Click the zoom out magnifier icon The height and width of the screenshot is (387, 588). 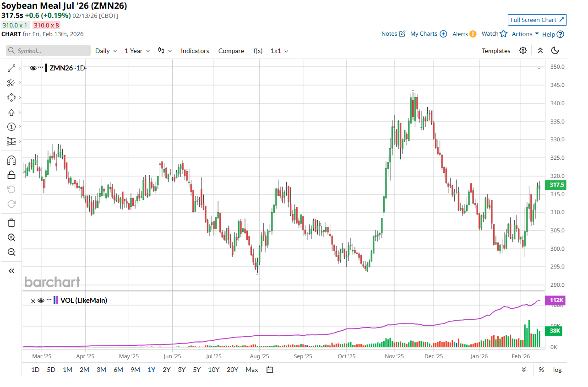tap(11, 252)
